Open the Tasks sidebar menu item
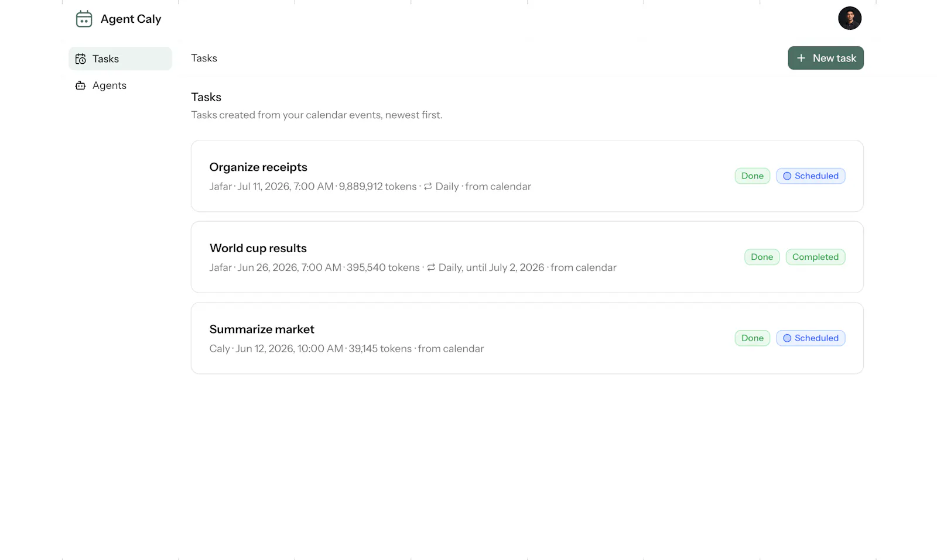Viewport: 937px width, 560px height. (120, 59)
